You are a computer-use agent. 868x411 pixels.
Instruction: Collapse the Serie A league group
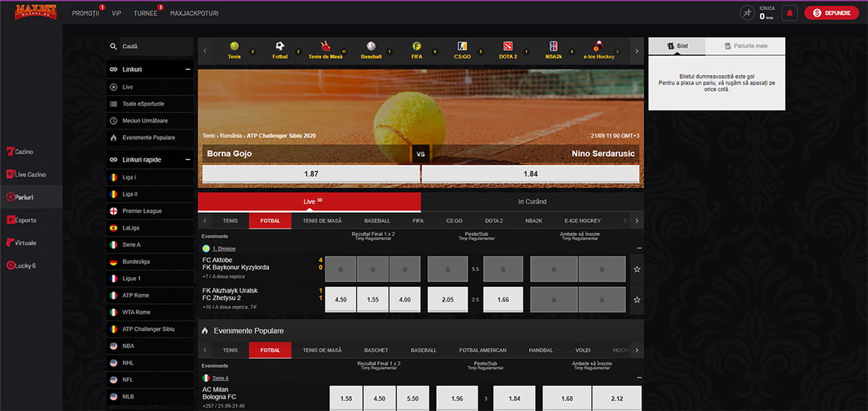[638, 377]
